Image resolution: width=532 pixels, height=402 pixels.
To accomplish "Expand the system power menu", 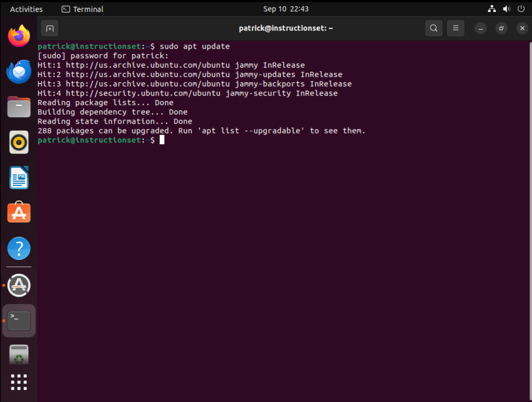I will click(521, 9).
